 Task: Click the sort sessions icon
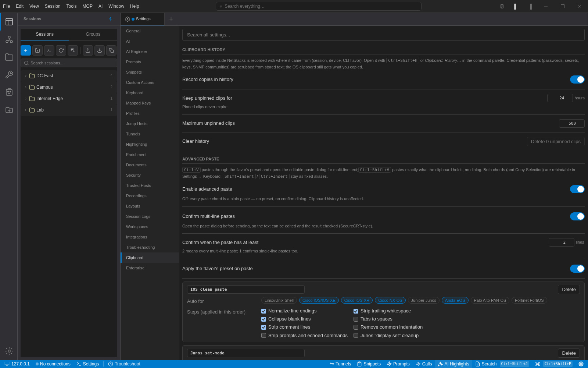(73, 50)
